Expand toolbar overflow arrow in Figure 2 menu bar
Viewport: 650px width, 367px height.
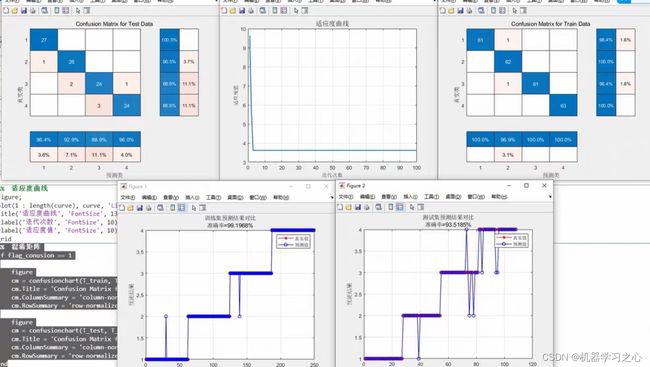[x=550, y=197]
